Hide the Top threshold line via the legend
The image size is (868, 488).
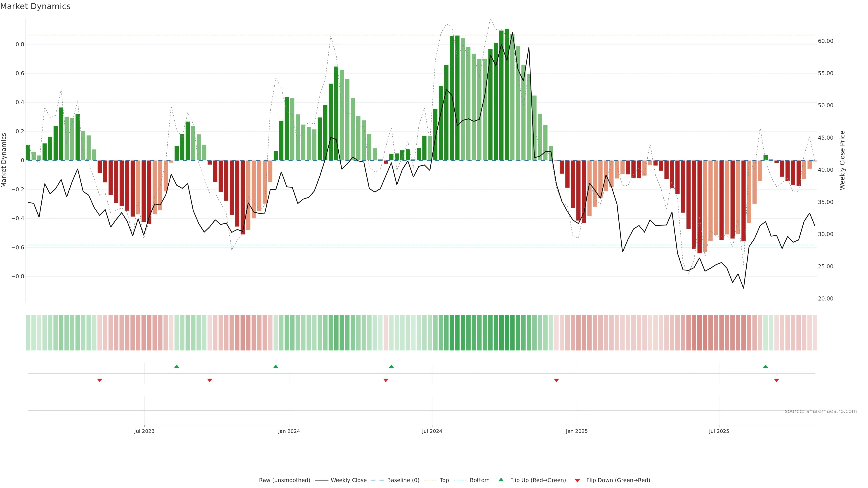pos(444,480)
